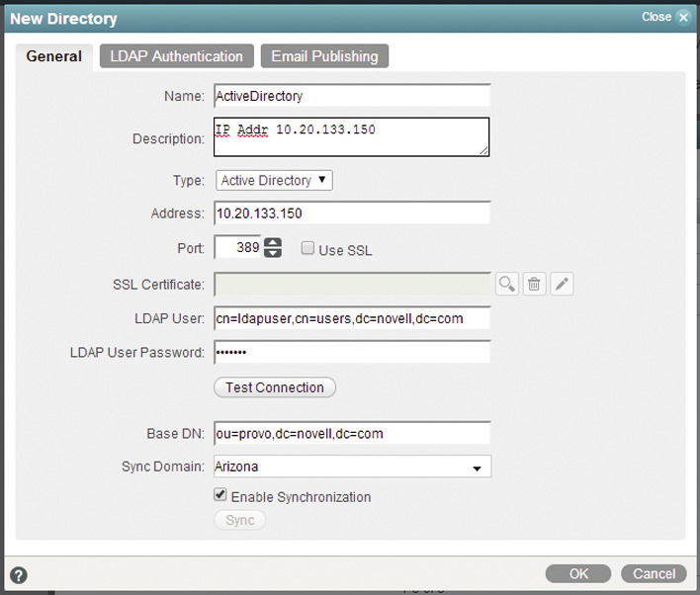This screenshot has height=595, width=700.
Task: Click the SSL Certificate field
Action: coord(352,285)
